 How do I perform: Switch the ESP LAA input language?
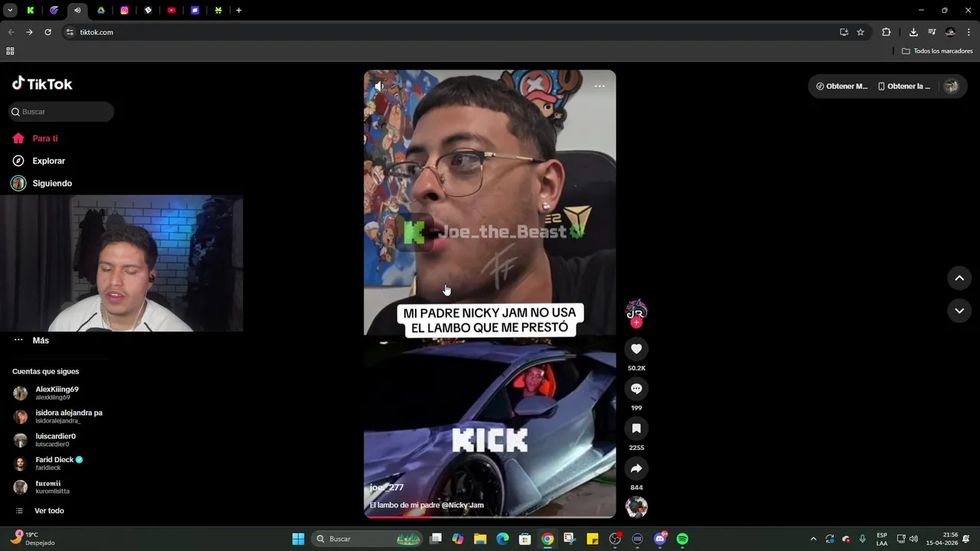(x=882, y=539)
